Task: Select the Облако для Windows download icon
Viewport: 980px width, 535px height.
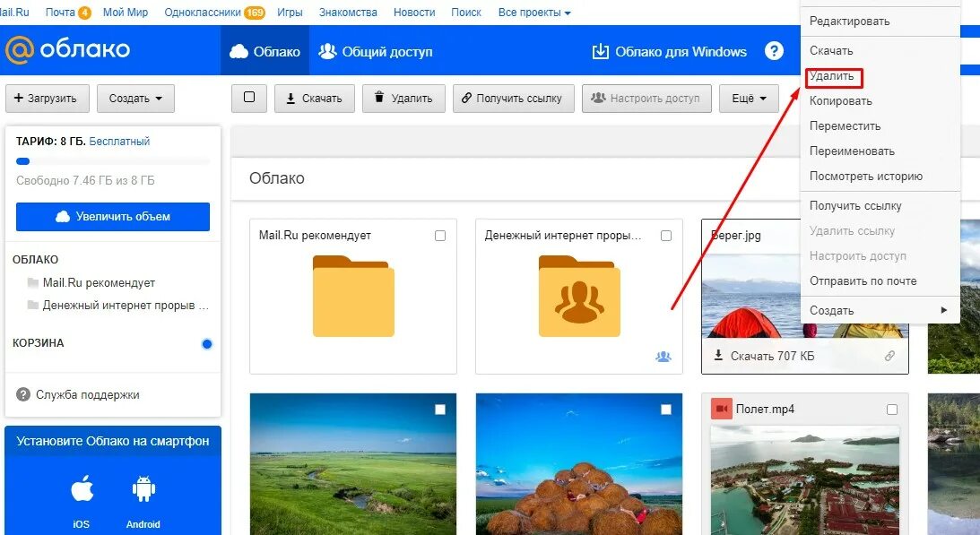Action: tap(601, 51)
